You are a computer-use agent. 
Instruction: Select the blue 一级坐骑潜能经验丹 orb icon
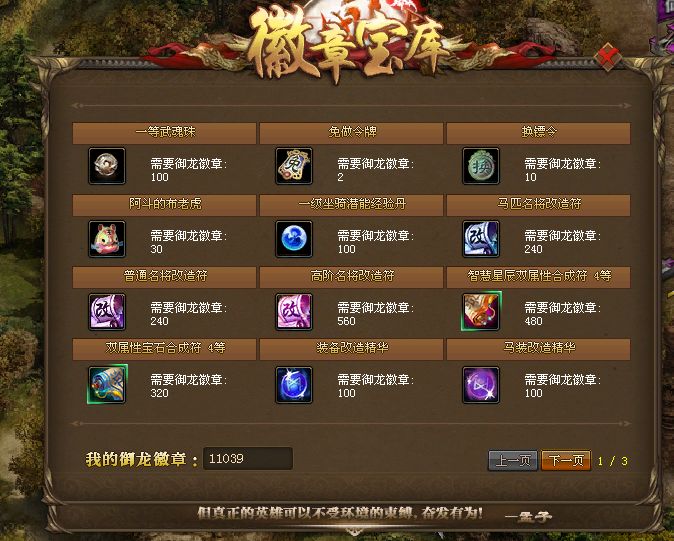pyautogui.click(x=294, y=239)
